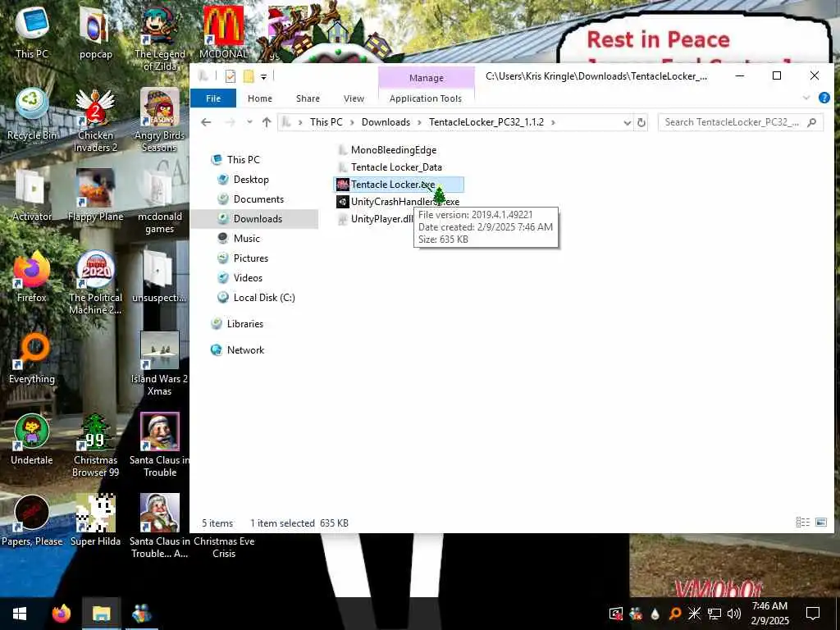Screen dimensions: 840x630
Task: Open notification center in taskbar
Action: pos(813,614)
